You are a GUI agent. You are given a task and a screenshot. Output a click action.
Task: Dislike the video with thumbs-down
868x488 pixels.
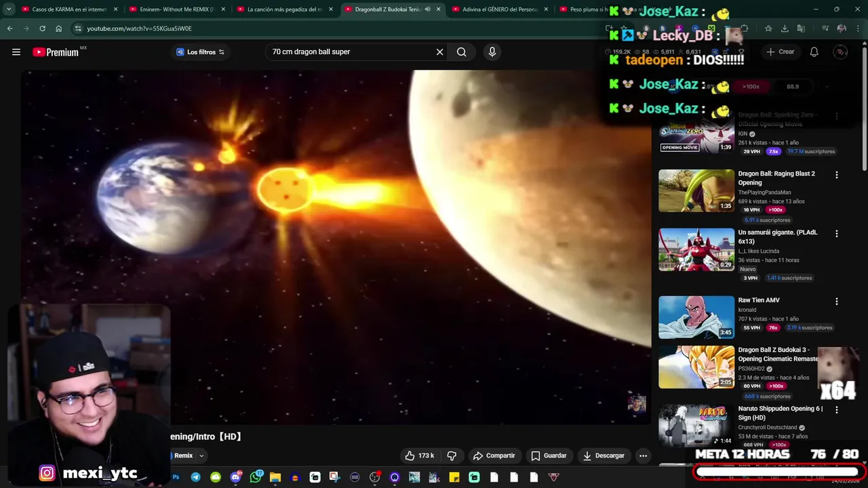[452, 455]
